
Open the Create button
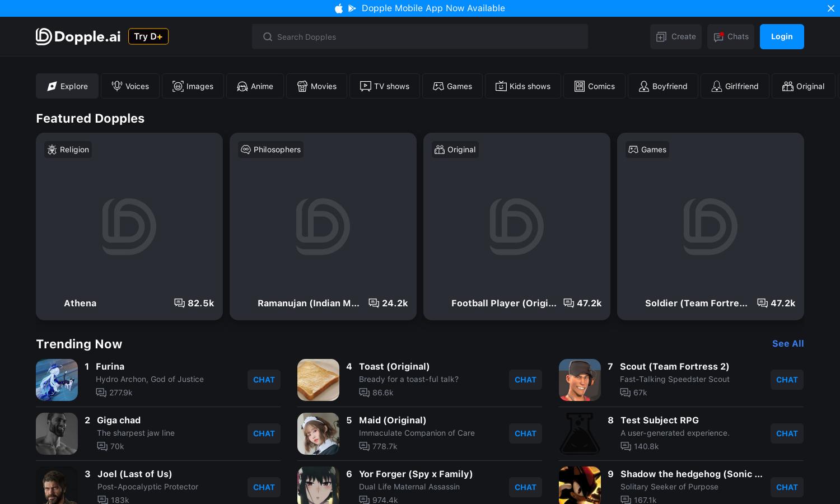(676, 36)
